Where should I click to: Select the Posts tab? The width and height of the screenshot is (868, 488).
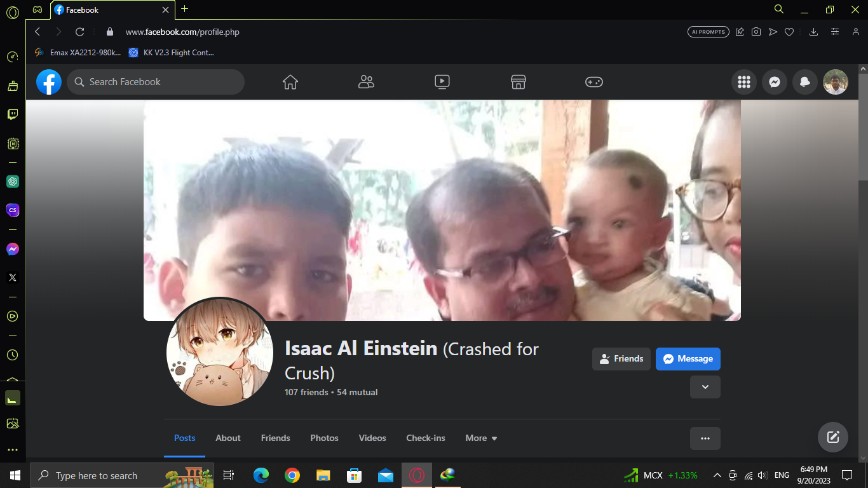[x=184, y=438]
